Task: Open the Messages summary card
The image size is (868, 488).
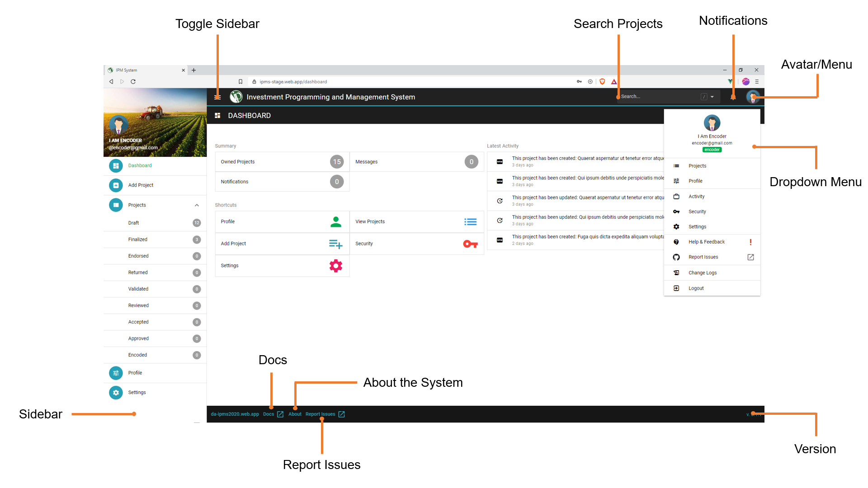Action: (416, 162)
